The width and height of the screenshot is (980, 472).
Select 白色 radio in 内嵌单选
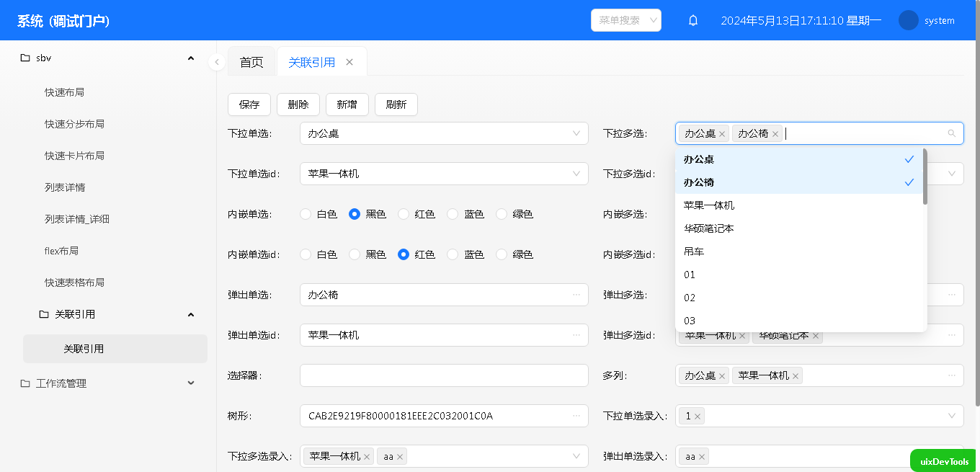[x=306, y=214]
